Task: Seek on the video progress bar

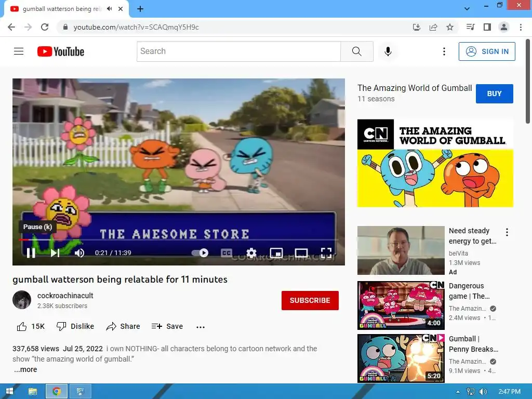Action: (x=179, y=240)
